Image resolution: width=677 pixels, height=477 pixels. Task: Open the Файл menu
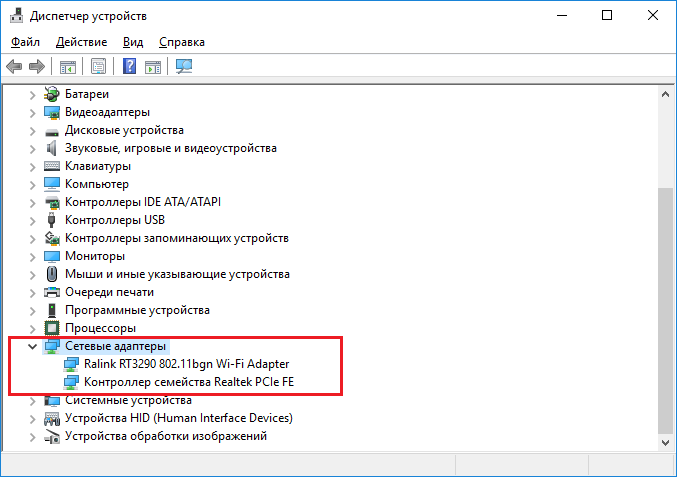25,42
